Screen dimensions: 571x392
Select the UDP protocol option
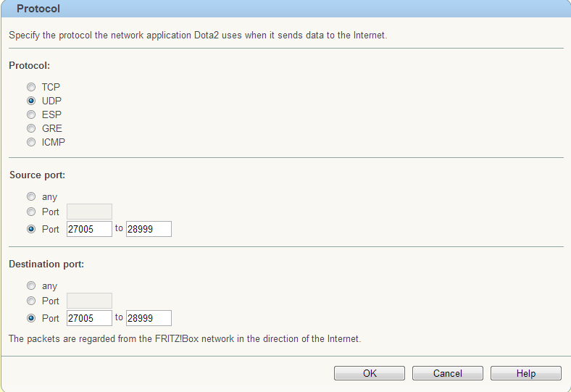click(x=31, y=101)
